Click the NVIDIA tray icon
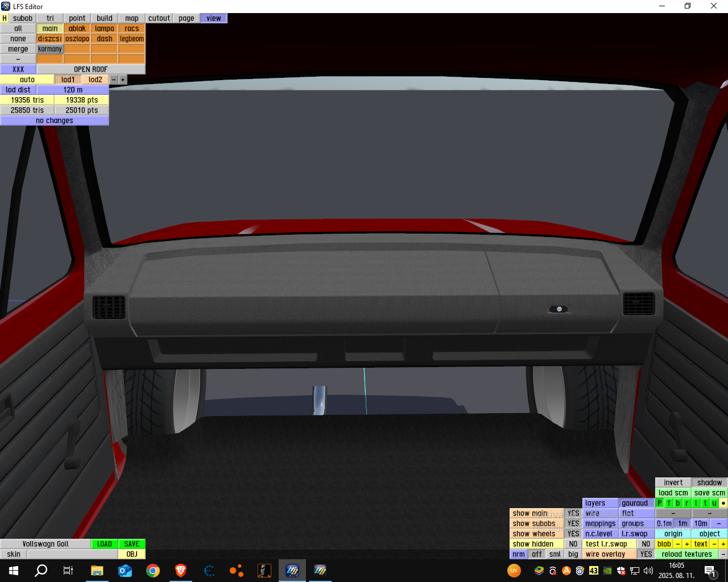 [607, 571]
